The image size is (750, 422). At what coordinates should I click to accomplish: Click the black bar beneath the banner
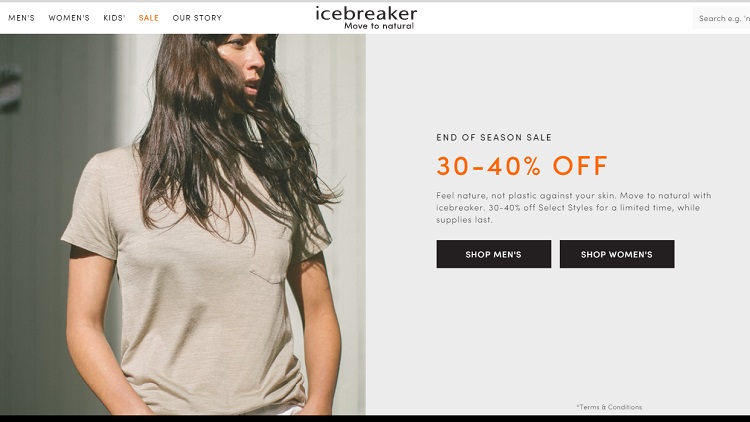point(375,418)
